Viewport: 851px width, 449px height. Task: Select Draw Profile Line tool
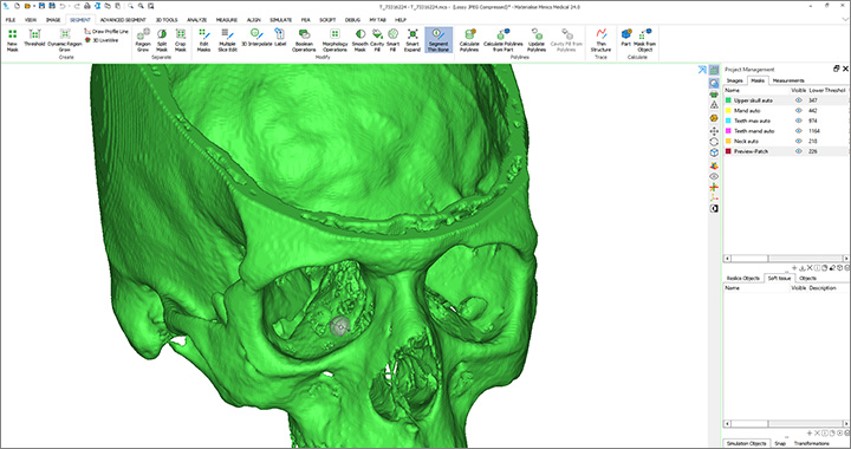click(x=106, y=31)
